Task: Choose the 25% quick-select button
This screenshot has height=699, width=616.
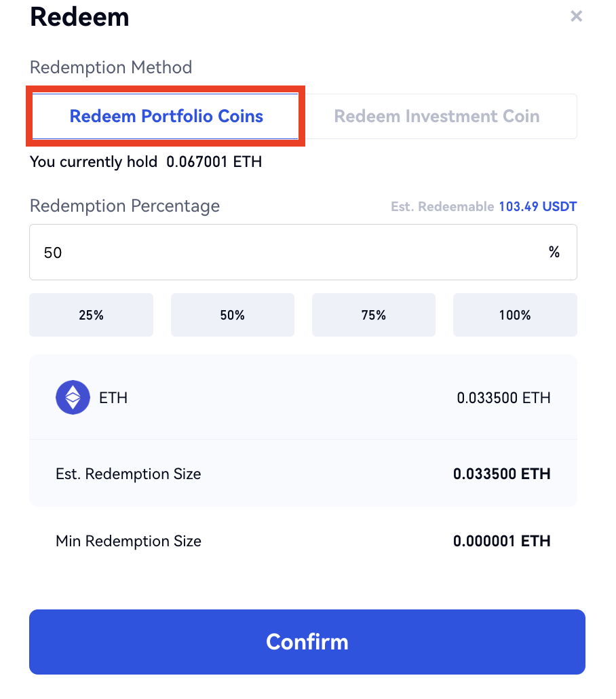Action: coord(91,315)
